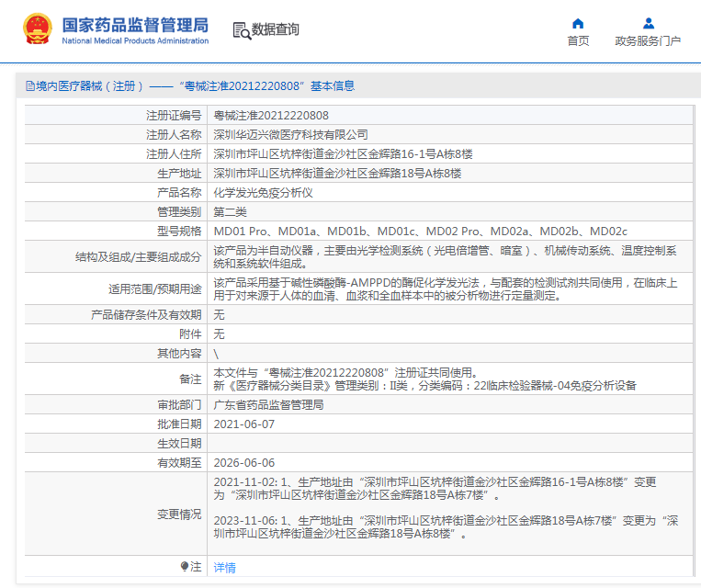Viewport: 701px width, 588px height.
Task: Click approving department 广东省药品监督管理局
Action: click(268, 405)
